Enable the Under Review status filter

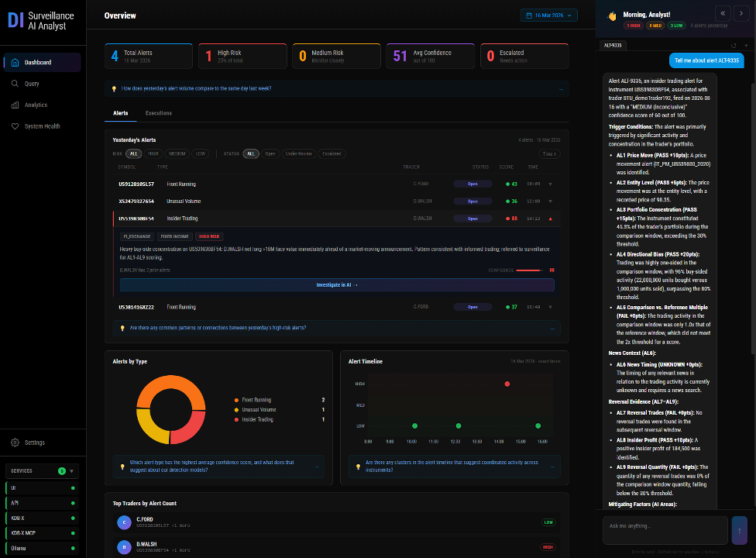298,153
